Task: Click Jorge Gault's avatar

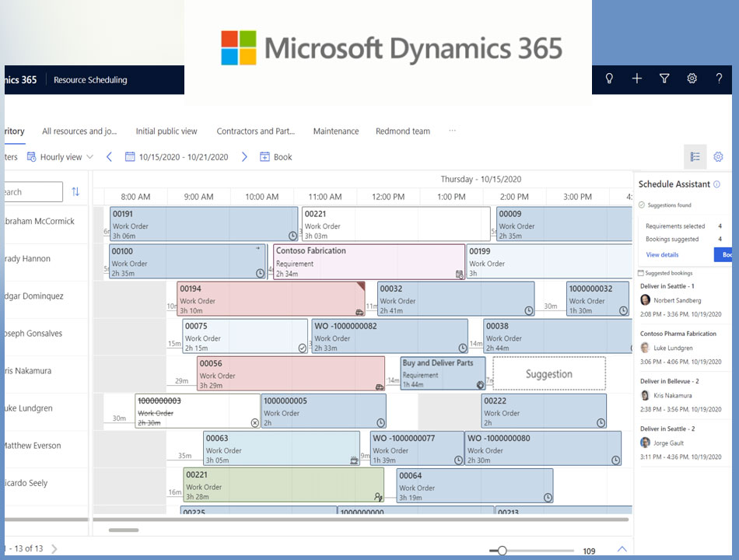Action: point(645,443)
